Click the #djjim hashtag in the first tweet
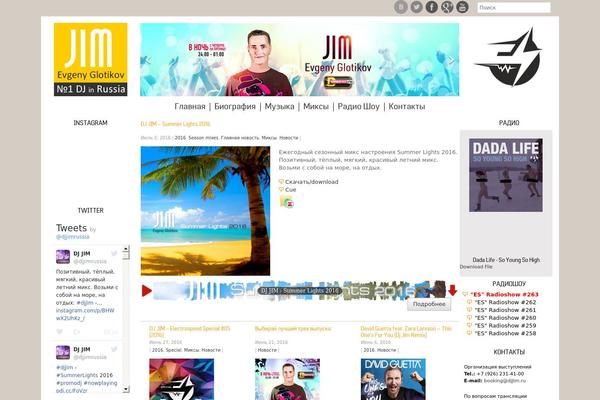 [85, 303]
